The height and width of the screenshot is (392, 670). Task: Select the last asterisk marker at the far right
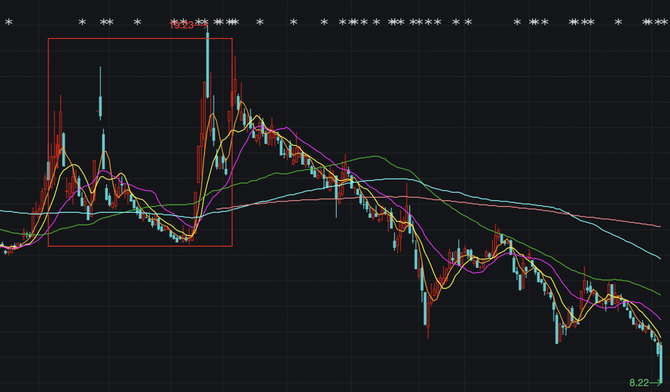click(664, 22)
